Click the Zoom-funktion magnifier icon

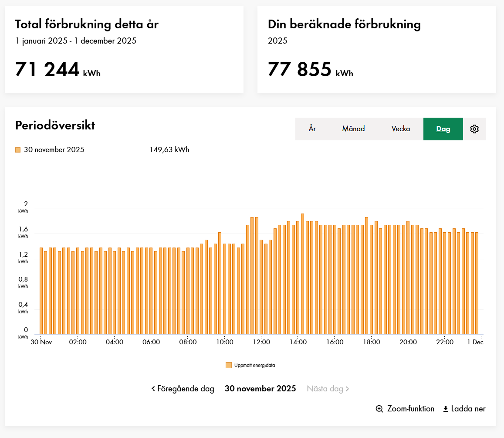point(379,409)
